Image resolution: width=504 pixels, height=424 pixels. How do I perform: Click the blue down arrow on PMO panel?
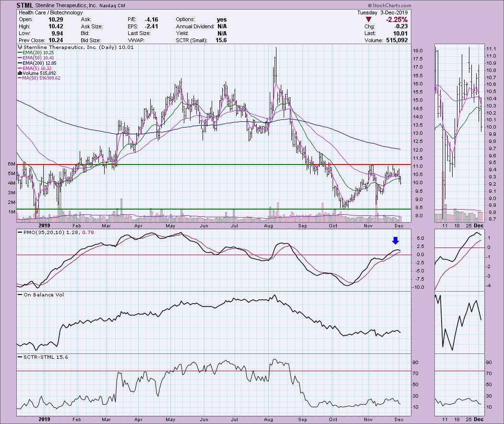396,241
